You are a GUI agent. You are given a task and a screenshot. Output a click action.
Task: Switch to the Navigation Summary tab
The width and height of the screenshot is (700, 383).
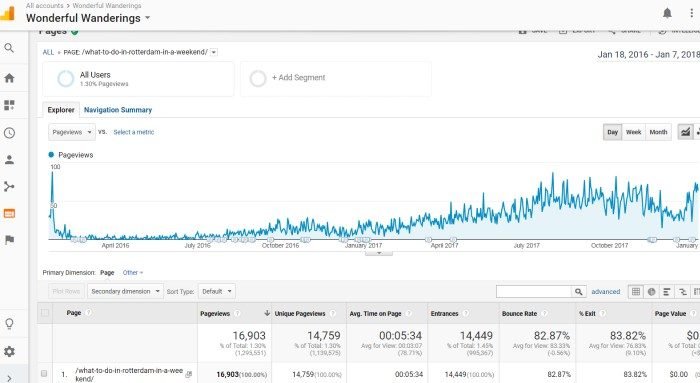coord(118,110)
